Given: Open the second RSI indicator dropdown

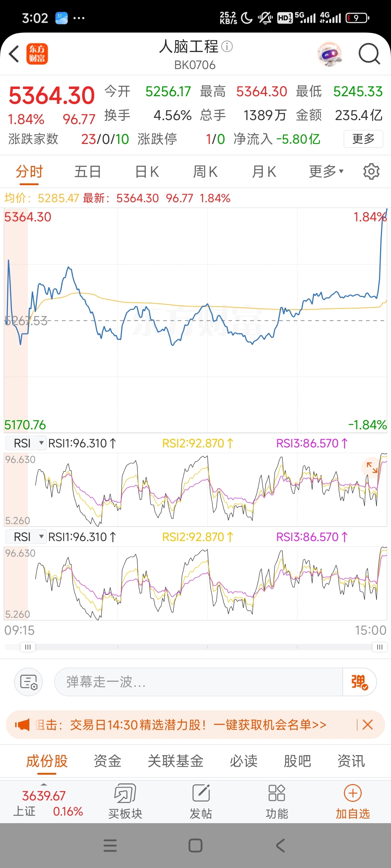Looking at the screenshot, I should point(26,537).
